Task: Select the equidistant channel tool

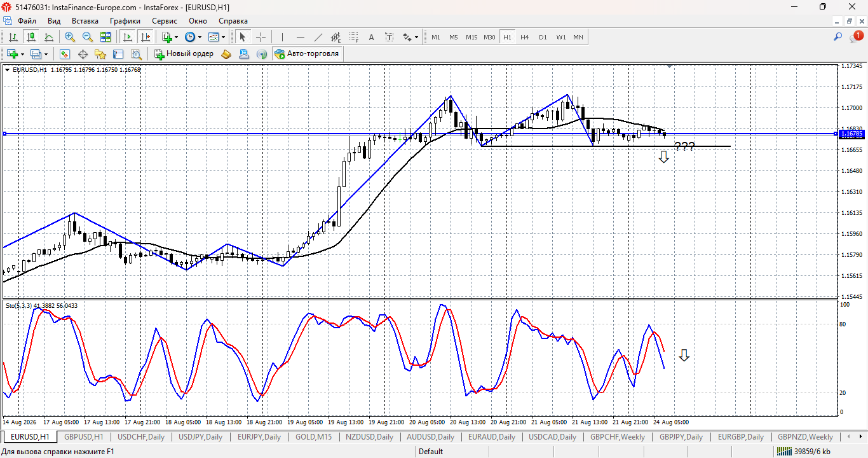Action: 336,38
